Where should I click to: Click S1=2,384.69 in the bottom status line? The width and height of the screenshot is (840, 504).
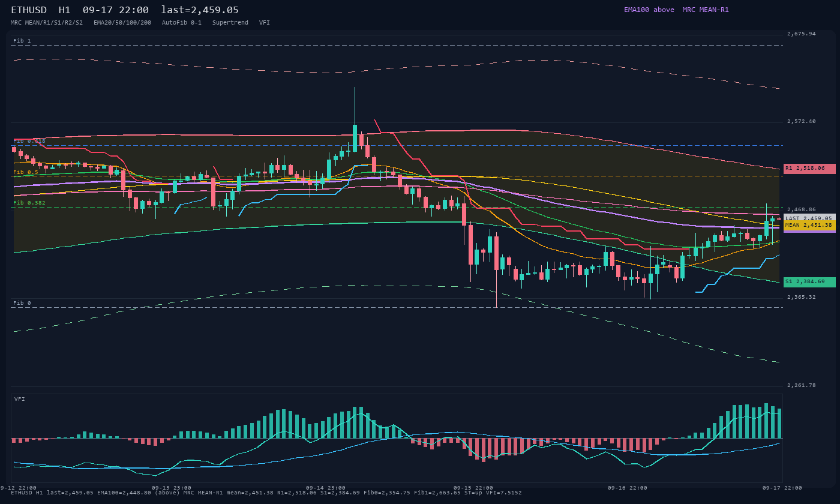[340, 493]
